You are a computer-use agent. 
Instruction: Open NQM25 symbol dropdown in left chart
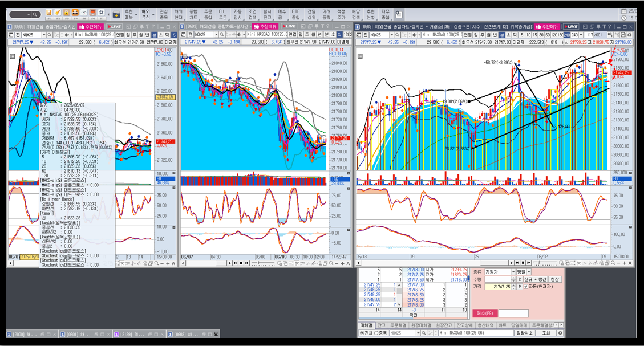pyautogui.click(x=44, y=35)
